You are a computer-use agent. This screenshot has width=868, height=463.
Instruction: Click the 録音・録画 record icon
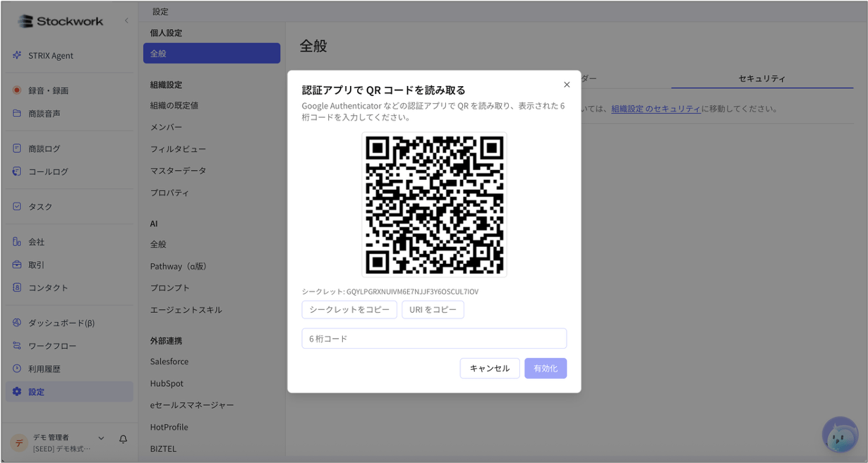pyautogui.click(x=17, y=90)
